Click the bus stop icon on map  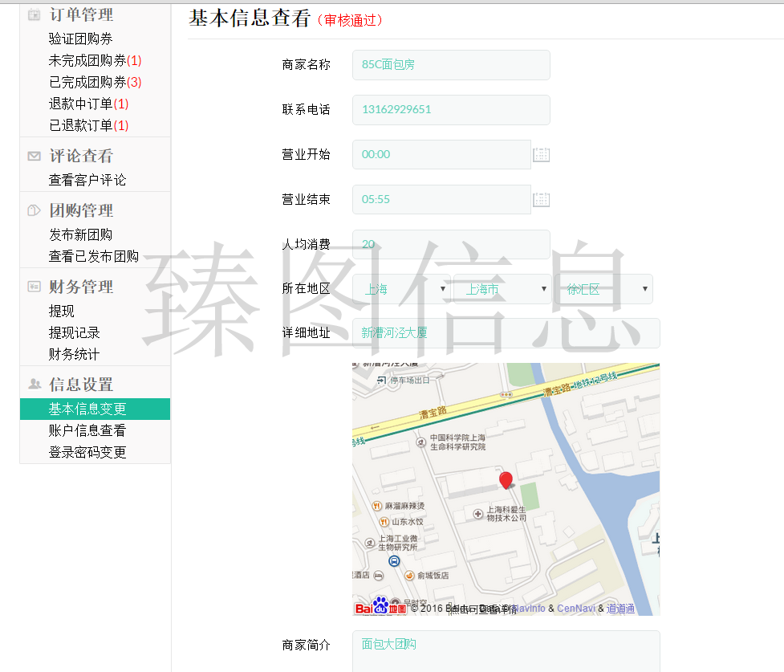pyautogui.click(x=394, y=560)
